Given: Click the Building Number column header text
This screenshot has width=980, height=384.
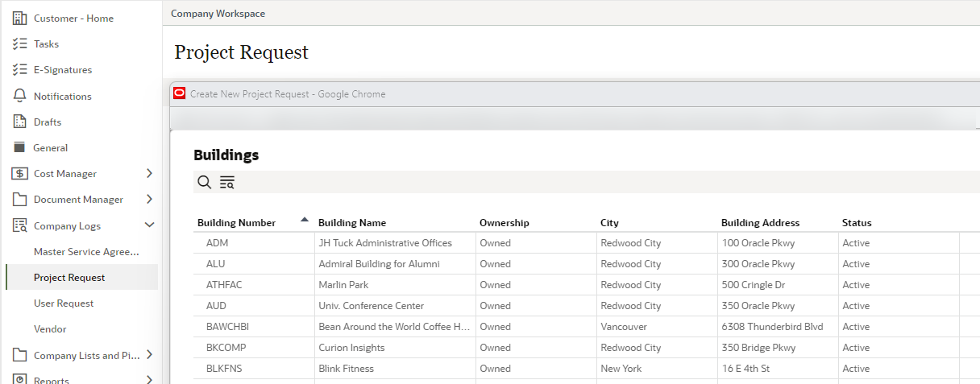Looking at the screenshot, I should click(236, 222).
